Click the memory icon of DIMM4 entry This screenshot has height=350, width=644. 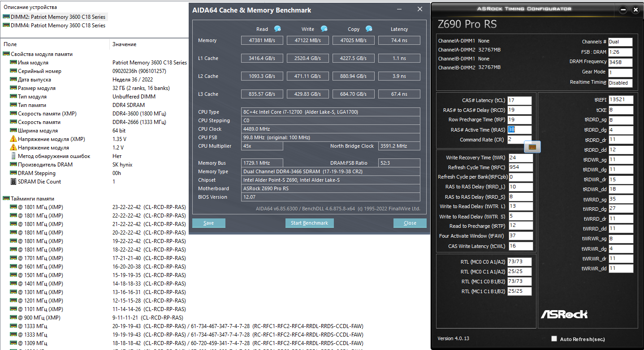(6, 26)
